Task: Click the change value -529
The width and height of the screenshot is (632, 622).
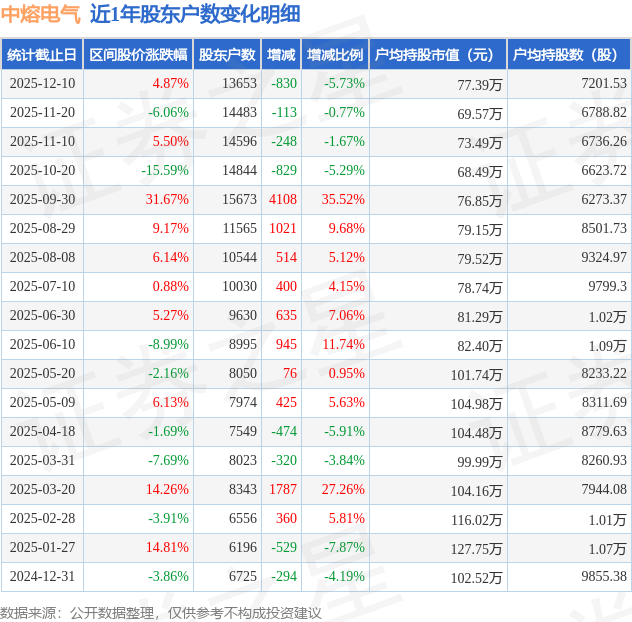Action: tap(284, 548)
